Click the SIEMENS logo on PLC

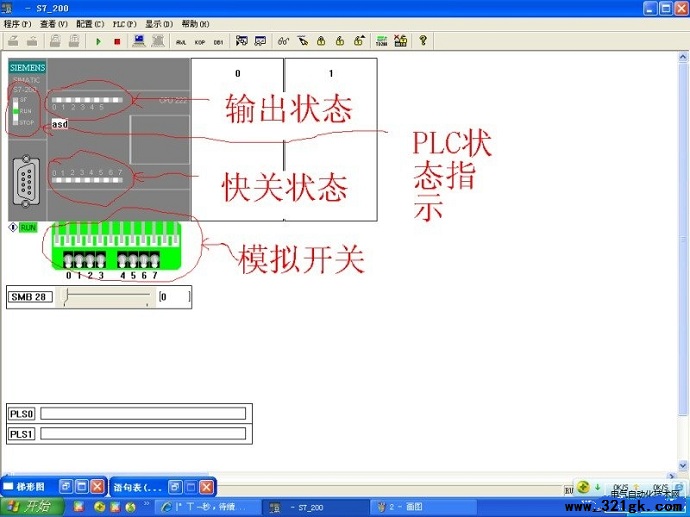(x=27, y=68)
